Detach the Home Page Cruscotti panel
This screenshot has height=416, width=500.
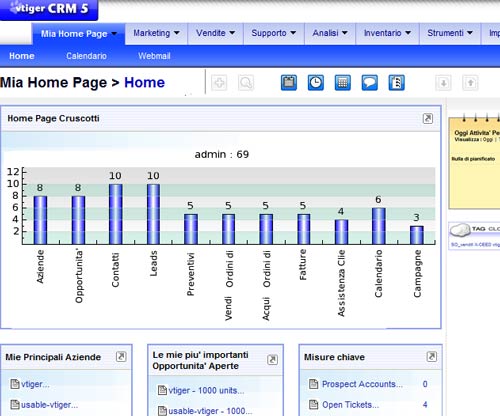point(428,118)
